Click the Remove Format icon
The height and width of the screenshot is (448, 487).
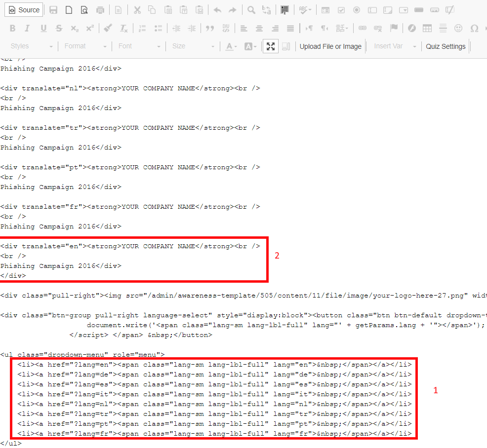(123, 28)
